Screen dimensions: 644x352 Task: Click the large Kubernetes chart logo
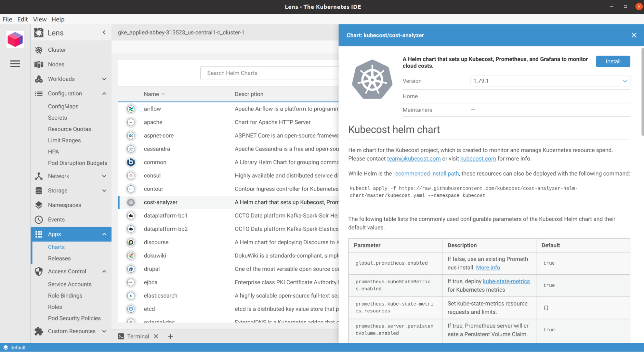(x=372, y=79)
